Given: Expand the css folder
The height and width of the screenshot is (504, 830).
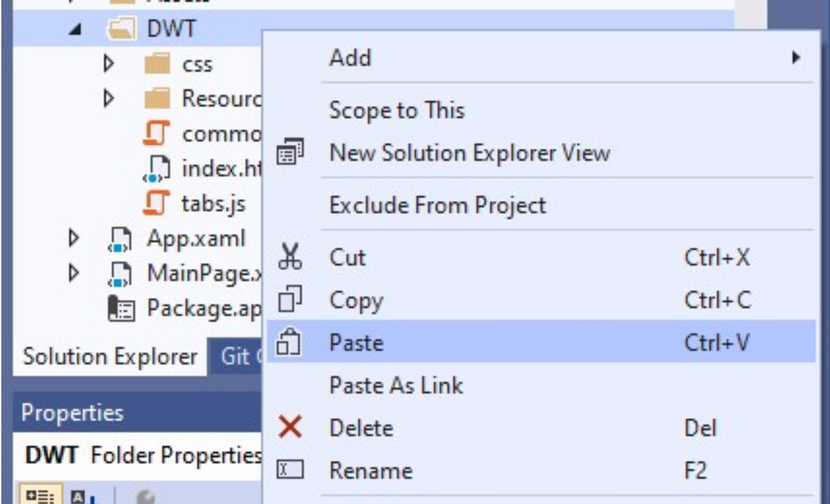Looking at the screenshot, I should point(109,63).
